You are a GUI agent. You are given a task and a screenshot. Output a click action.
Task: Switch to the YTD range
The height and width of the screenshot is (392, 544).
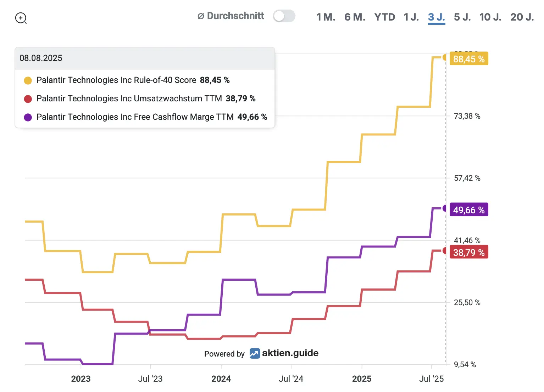[x=385, y=17]
